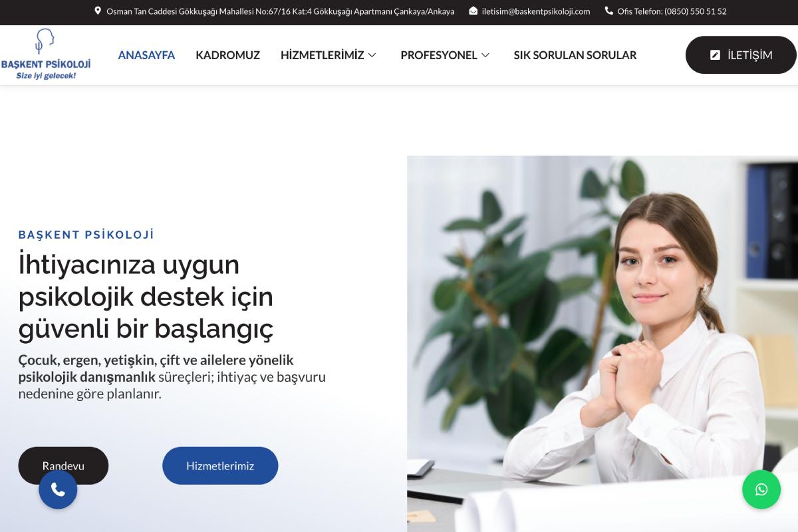Open the PROFESYONEL menu item
798x532 pixels.
point(439,55)
